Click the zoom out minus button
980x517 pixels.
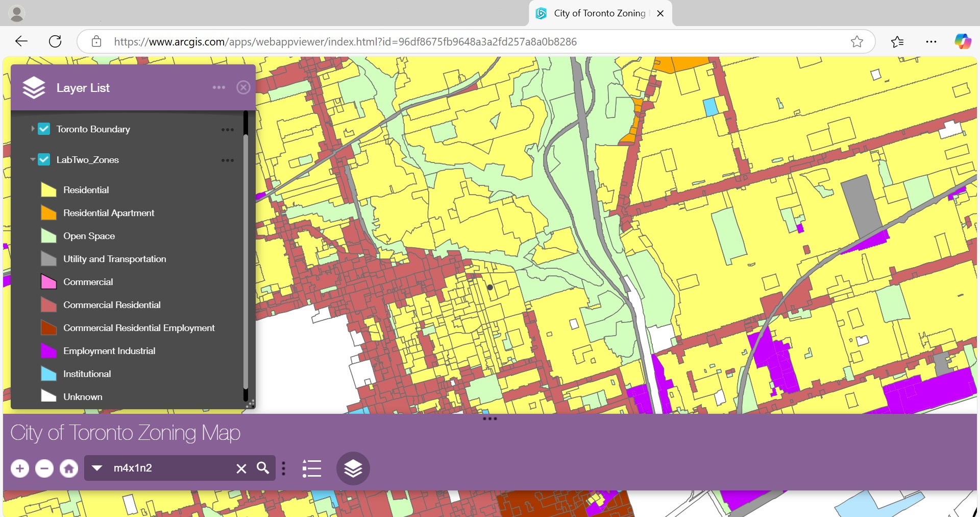point(44,468)
